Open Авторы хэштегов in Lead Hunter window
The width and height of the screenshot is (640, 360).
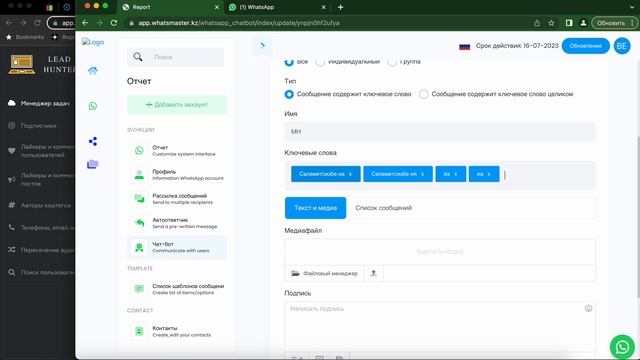pos(40,205)
